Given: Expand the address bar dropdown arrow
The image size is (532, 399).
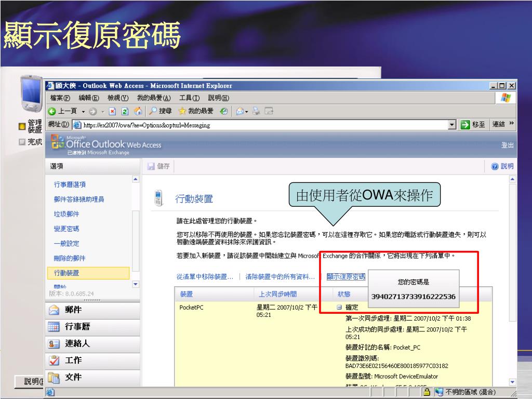Looking at the screenshot, I should [452, 125].
